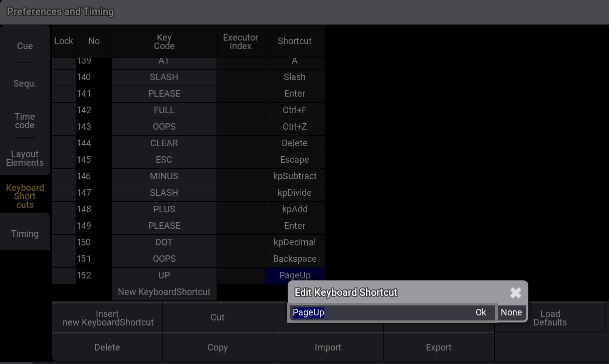Image resolution: width=609 pixels, height=364 pixels.
Task: Click the No column header
Action: 94,41
